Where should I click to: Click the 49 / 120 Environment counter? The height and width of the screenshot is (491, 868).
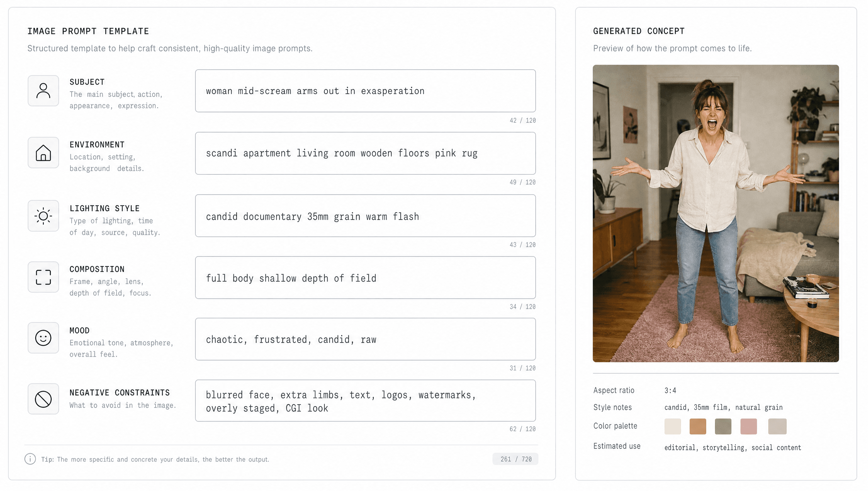click(x=522, y=182)
